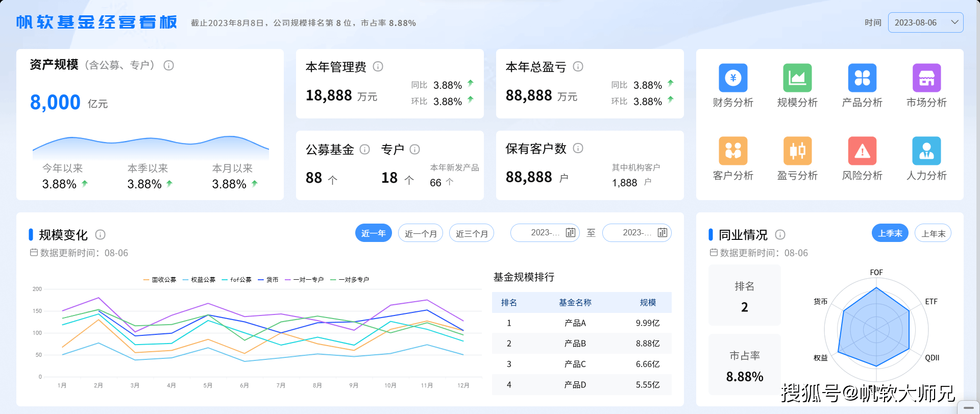Open the 规模分析 chart icon

[797, 78]
